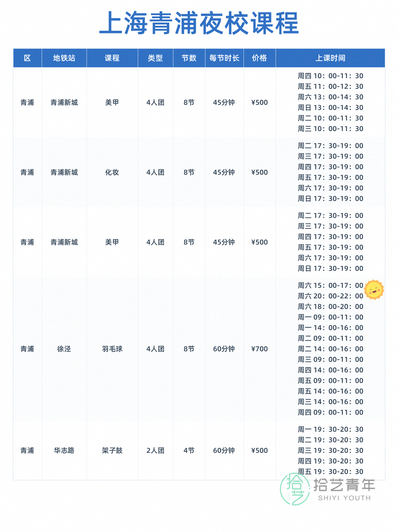Screen dimensions: 398x532
Task: Select the 区 column header
Action: pyautogui.click(x=27, y=58)
